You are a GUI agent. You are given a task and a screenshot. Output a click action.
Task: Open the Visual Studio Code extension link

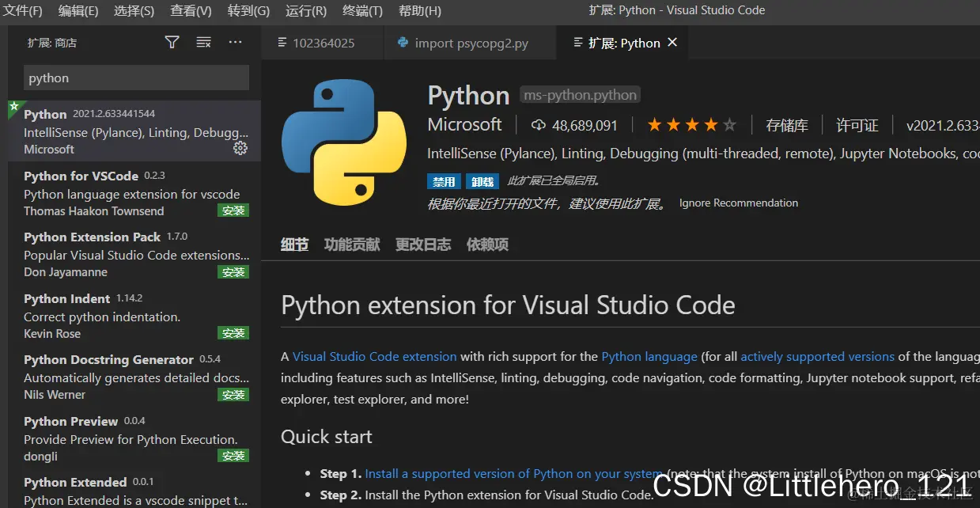tap(375, 357)
